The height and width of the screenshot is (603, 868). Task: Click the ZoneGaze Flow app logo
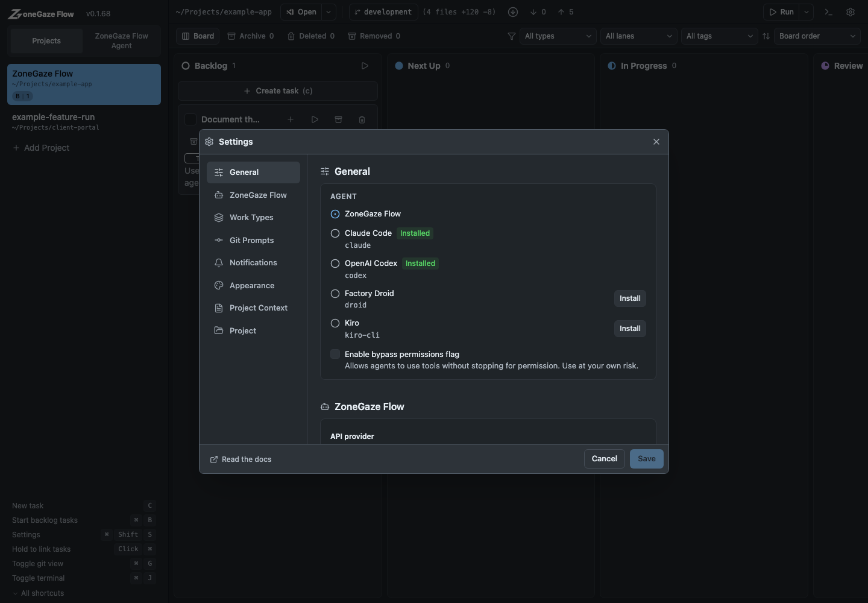pyautogui.click(x=41, y=13)
